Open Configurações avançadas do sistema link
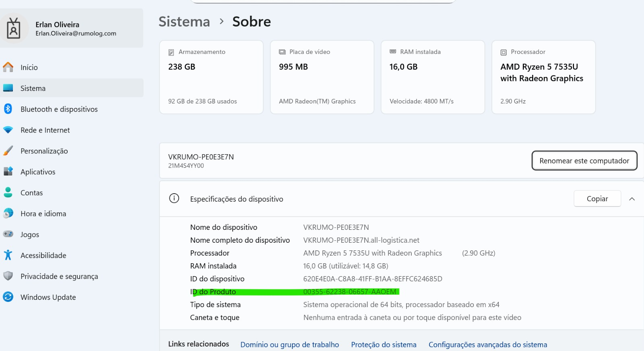This screenshot has width=644, height=351. (x=488, y=345)
